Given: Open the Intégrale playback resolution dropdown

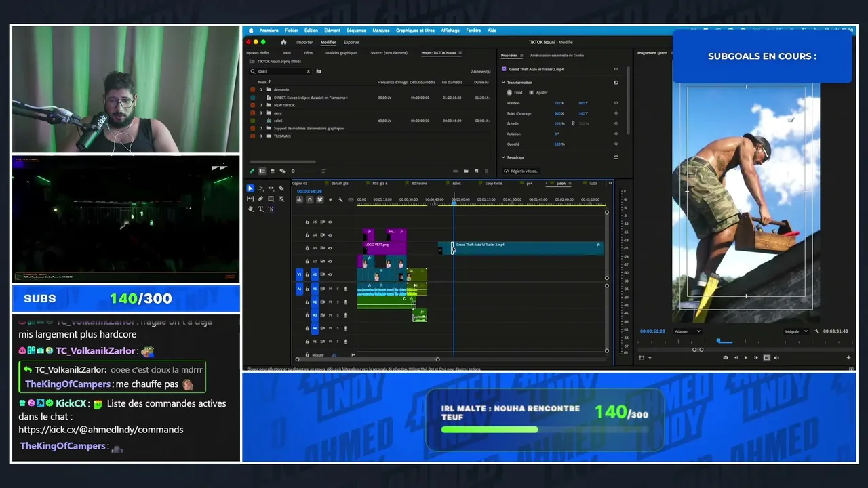Looking at the screenshot, I should pyautogui.click(x=796, y=331).
